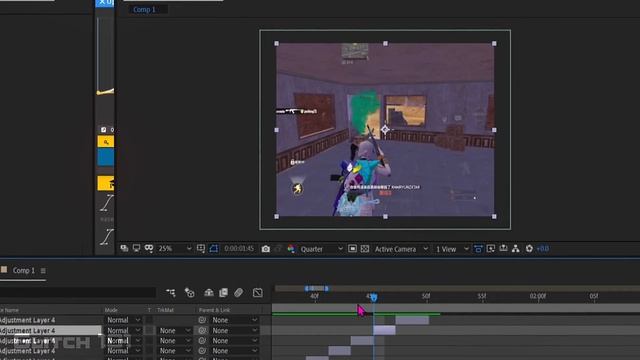Enable Frame Blending icon in timeline
The height and width of the screenshot is (360, 640).
click(223, 292)
